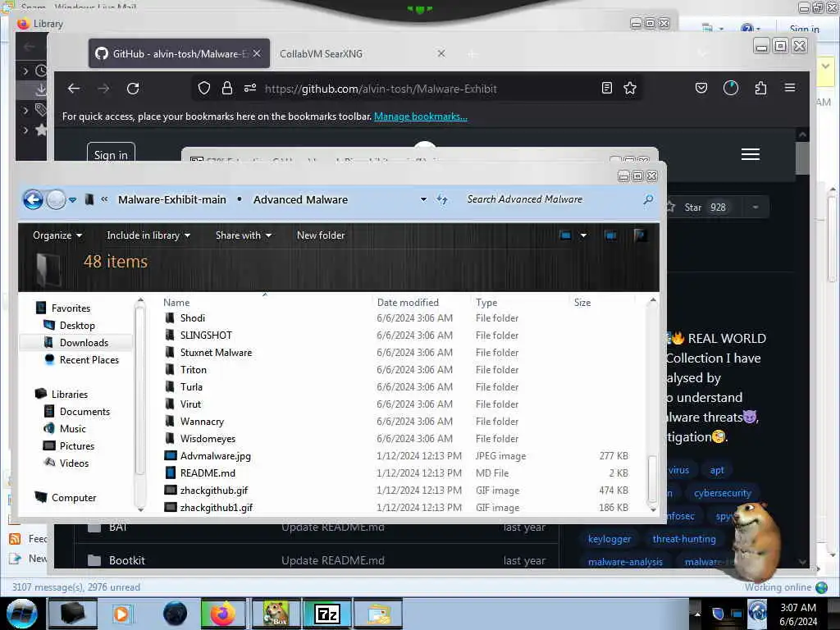
Task: Toggle the preview pane icon
Action: [610, 235]
